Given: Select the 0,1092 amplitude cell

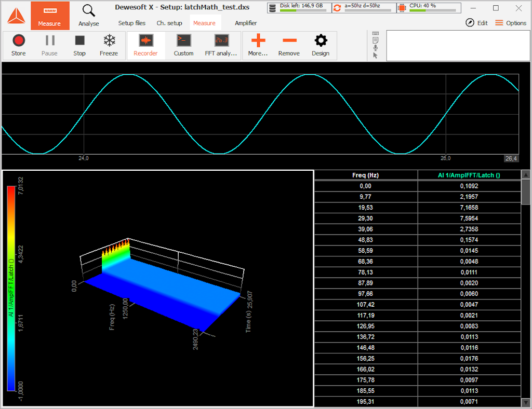Looking at the screenshot, I should [x=469, y=186].
